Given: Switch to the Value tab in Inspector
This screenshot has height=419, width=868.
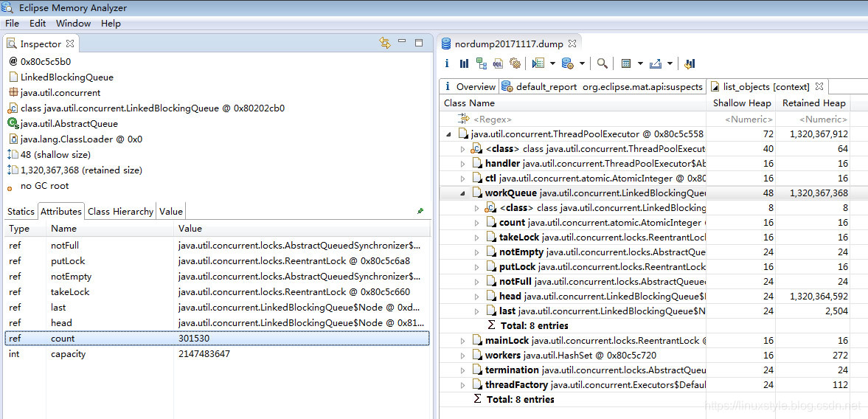Looking at the screenshot, I should coord(170,212).
